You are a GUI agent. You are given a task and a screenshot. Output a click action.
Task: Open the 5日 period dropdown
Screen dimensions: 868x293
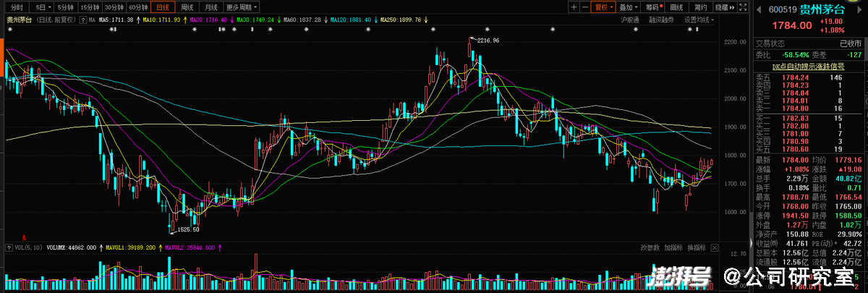coord(43,7)
